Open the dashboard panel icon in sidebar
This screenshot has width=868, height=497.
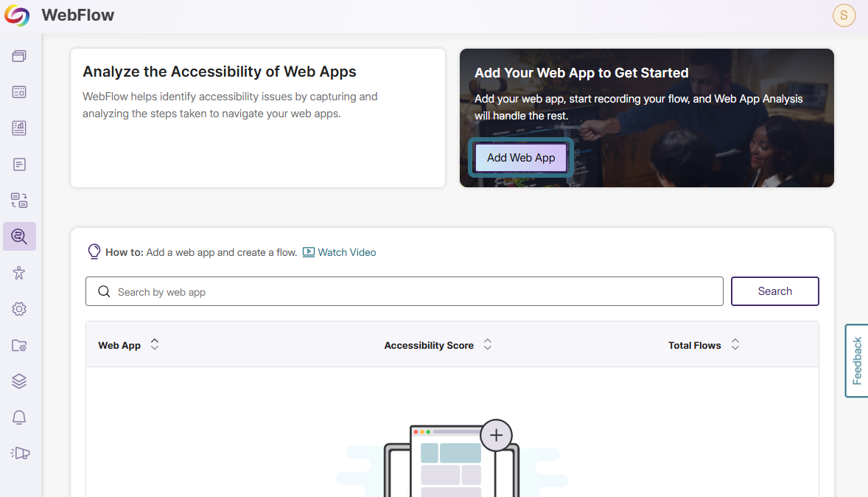[19, 92]
